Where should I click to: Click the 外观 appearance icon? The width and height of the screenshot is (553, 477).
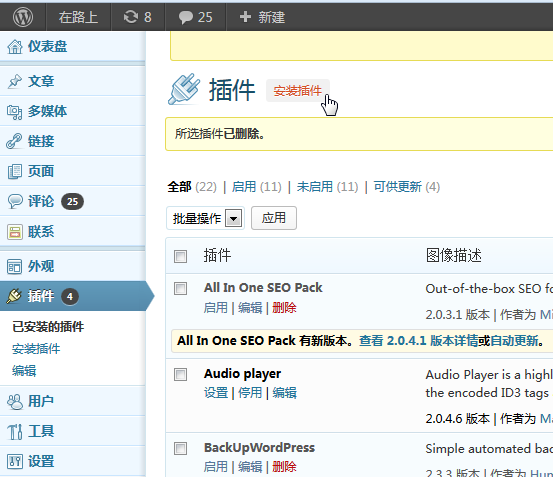click(15, 266)
